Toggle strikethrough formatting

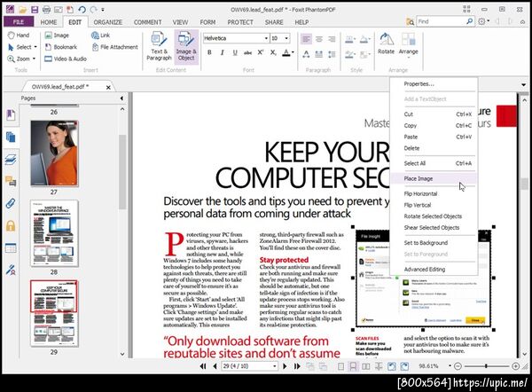247,52
